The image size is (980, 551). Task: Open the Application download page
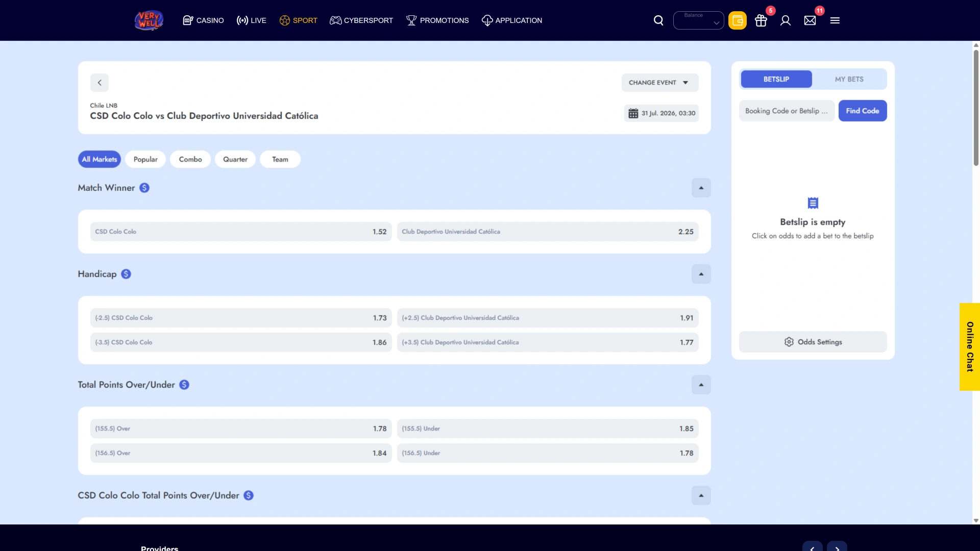point(512,20)
